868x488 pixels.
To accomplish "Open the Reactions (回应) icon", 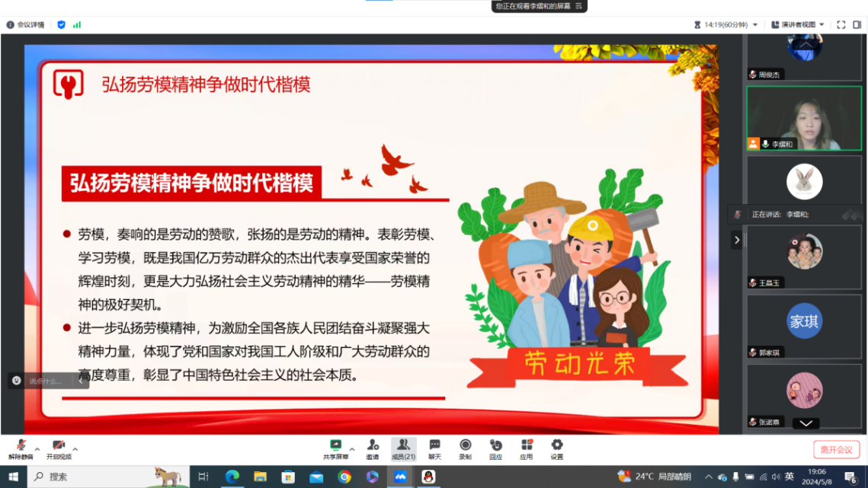I will 495,448.
